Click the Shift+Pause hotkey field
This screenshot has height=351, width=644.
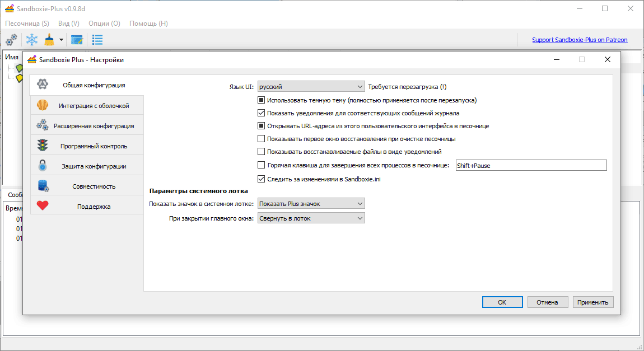pos(531,166)
